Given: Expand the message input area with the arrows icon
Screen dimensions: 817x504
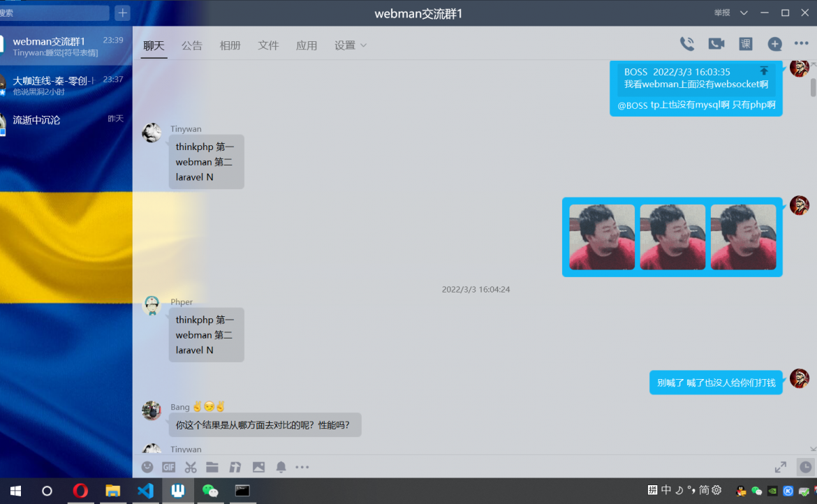Looking at the screenshot, I should point(780,467).
